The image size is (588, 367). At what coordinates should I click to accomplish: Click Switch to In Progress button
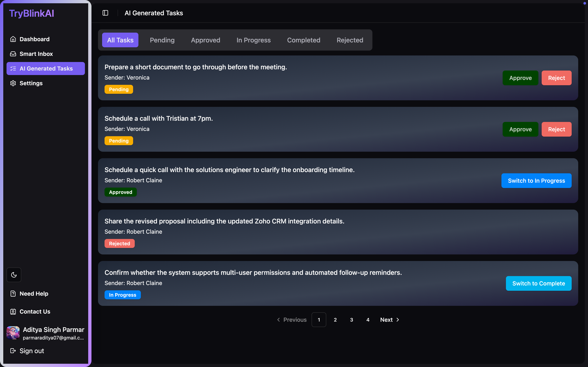pos(536,181)
